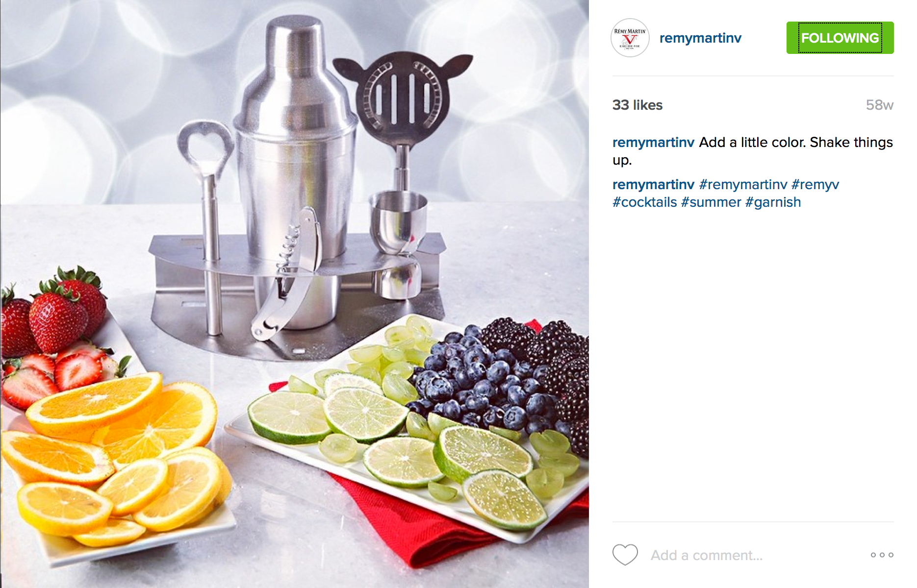This screenshot has height=588, width=917.
Task: Open the #summer hashtag link
Action: (711, 202)
